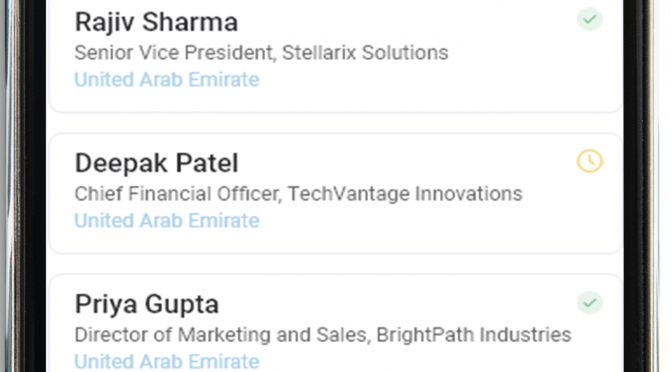Click the gap between Rajiv and Deepak cards
Viewport: 672px width, 372px height.
336,123
